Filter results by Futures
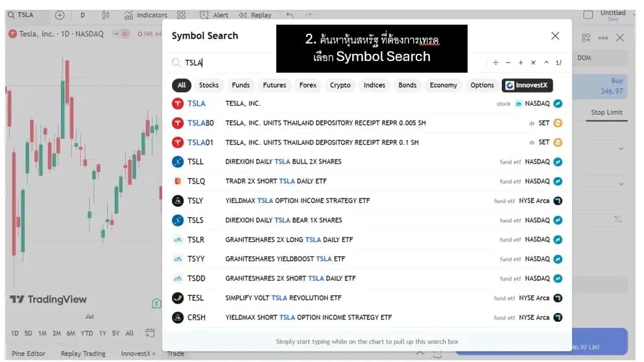Screen dimensions: 644x362 (274, 85)
